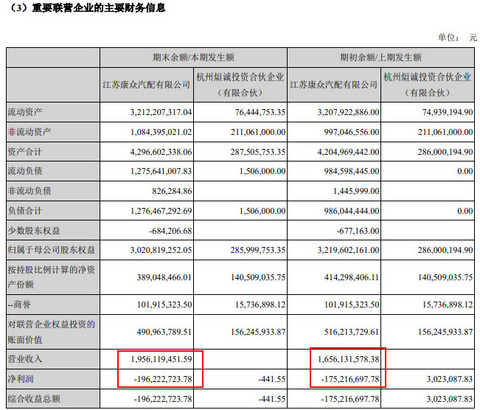Click the 少数股东权益 row label
The image size is (480, 410).
tap(34, 231)
